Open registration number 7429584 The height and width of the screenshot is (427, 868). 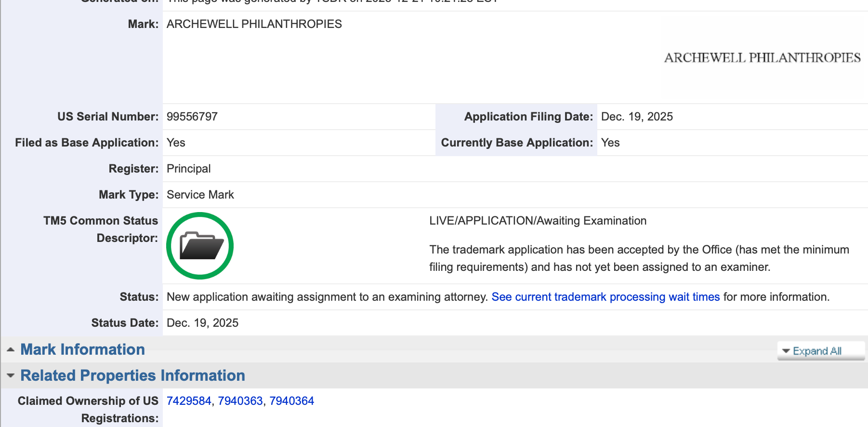click(x=189, y=401)
